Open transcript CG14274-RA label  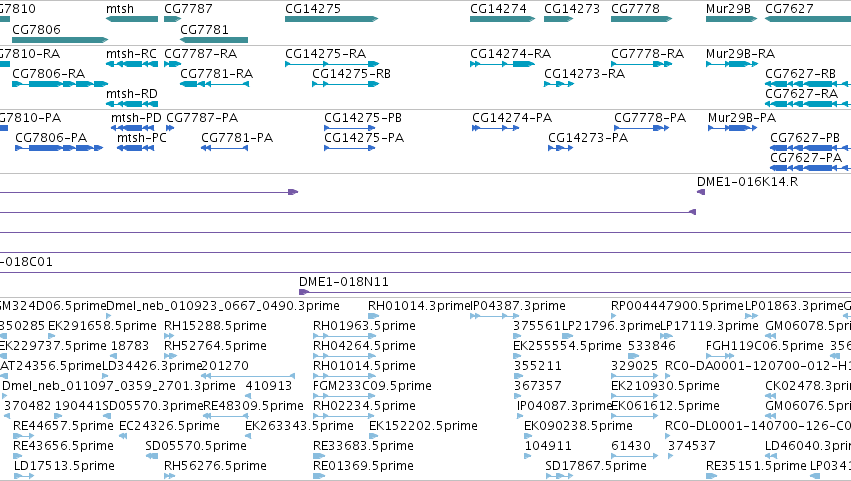click(511, 54)
